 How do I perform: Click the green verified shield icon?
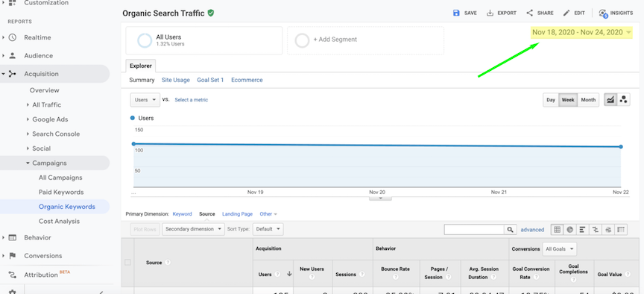click(x=211, y=13)
